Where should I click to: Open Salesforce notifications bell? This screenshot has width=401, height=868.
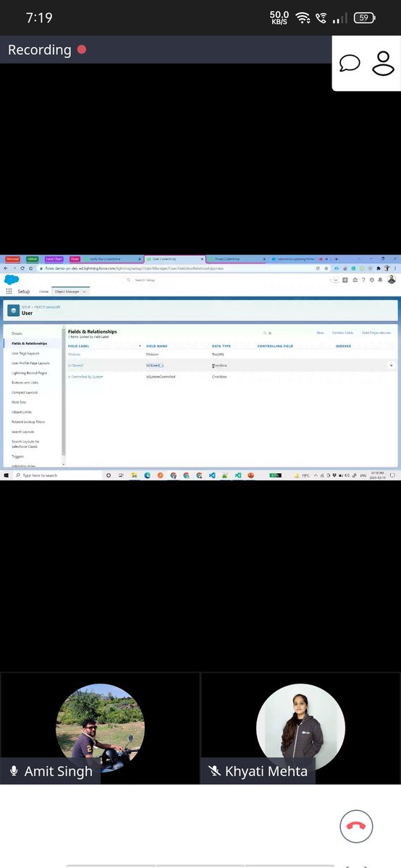(381, 280)
